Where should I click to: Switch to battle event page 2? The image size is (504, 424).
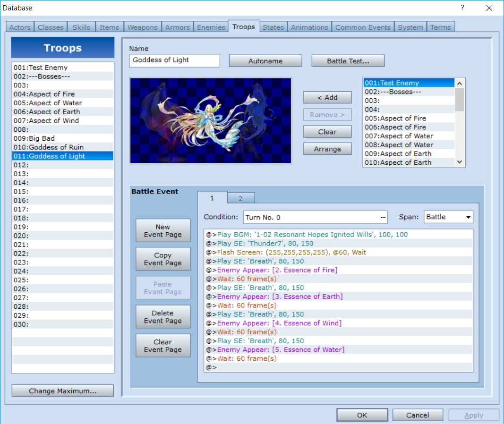[240, 198]
